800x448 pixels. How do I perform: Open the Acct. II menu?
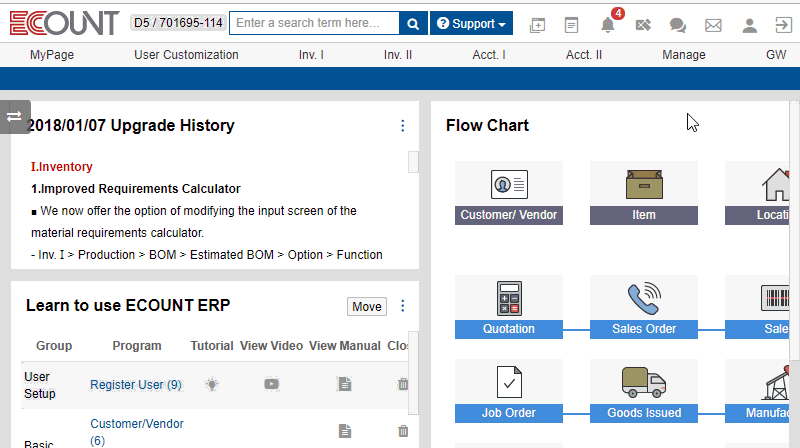[584, 55]
